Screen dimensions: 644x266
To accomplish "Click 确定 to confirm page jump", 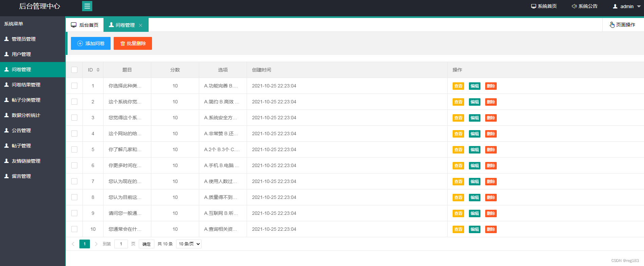I will pyautogui.click(x=147, y=244).
